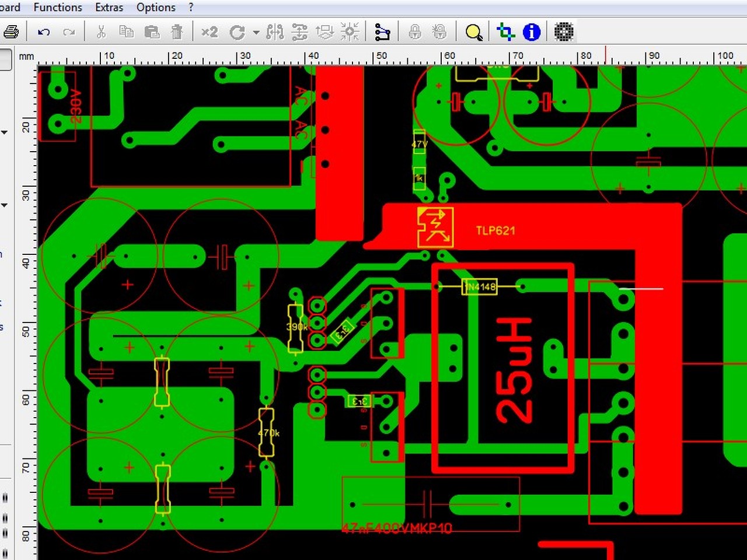Click the Print icon in the toolbar
This screenshot has height=560, width=747.
[x=11, y=32]
